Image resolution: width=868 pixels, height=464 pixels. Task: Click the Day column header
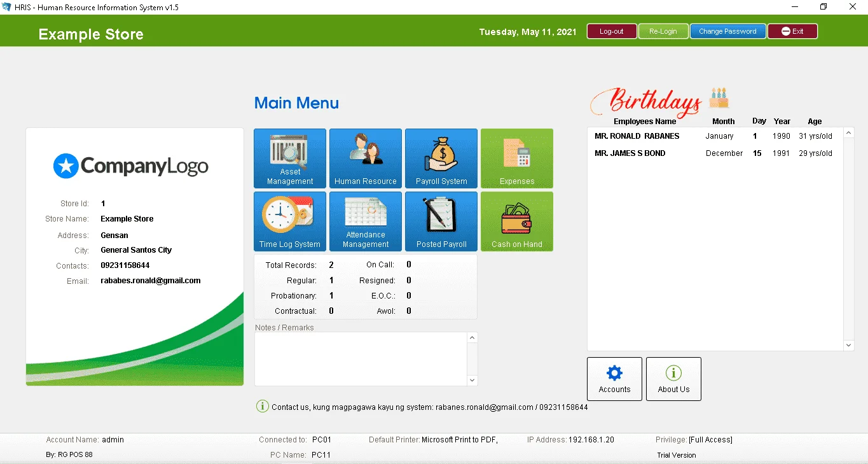coord(759,121)
